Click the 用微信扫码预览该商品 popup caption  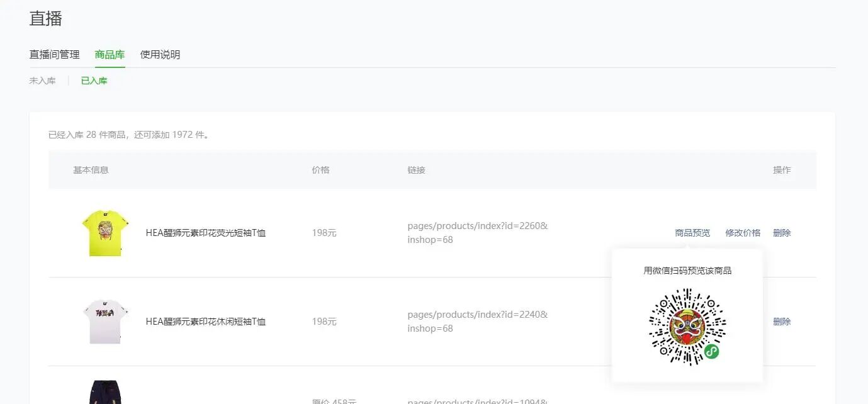687,271
